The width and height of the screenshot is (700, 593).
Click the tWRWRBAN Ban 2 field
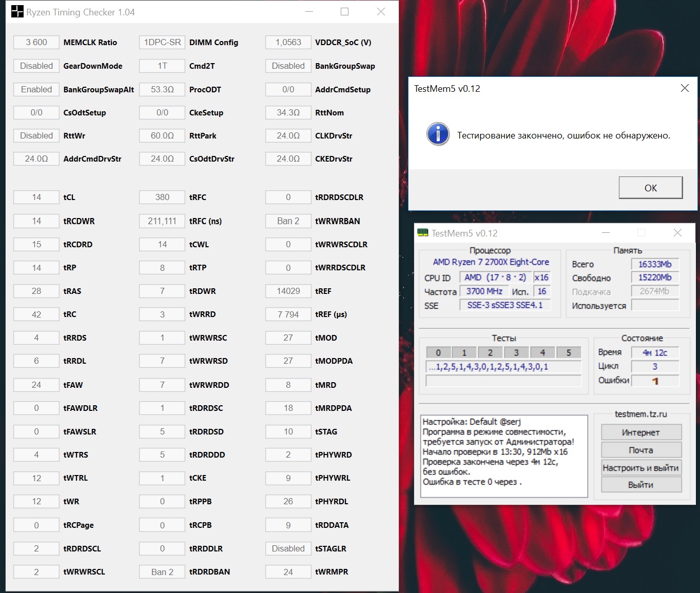point(288,221)
